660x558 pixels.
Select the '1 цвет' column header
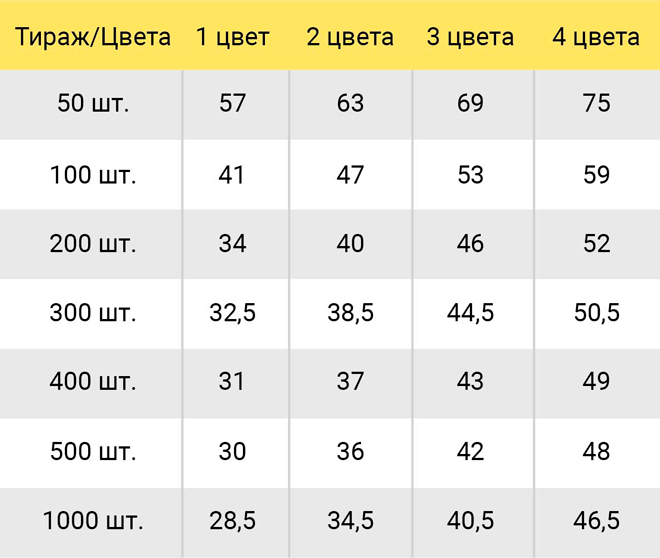(232, 37)
